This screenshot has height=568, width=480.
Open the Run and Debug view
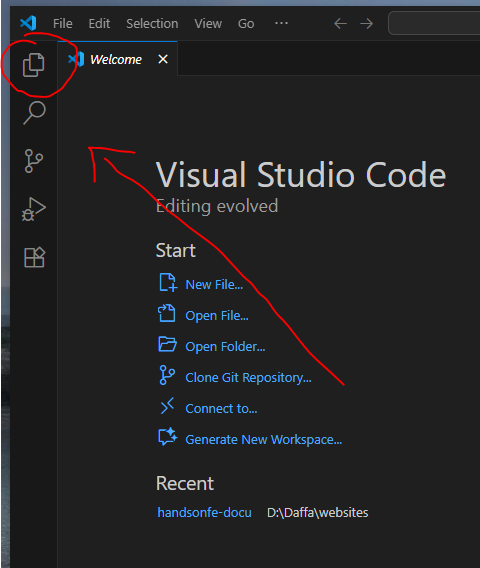34,209
